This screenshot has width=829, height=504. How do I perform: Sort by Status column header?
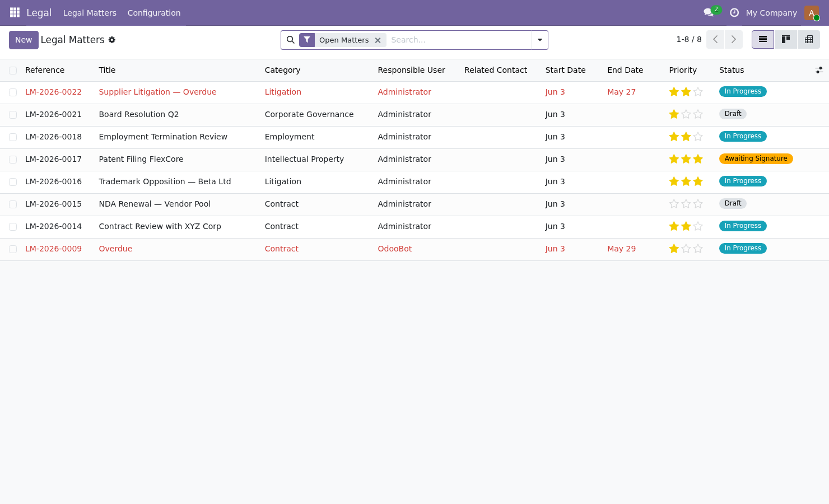[x=732, y=70]
